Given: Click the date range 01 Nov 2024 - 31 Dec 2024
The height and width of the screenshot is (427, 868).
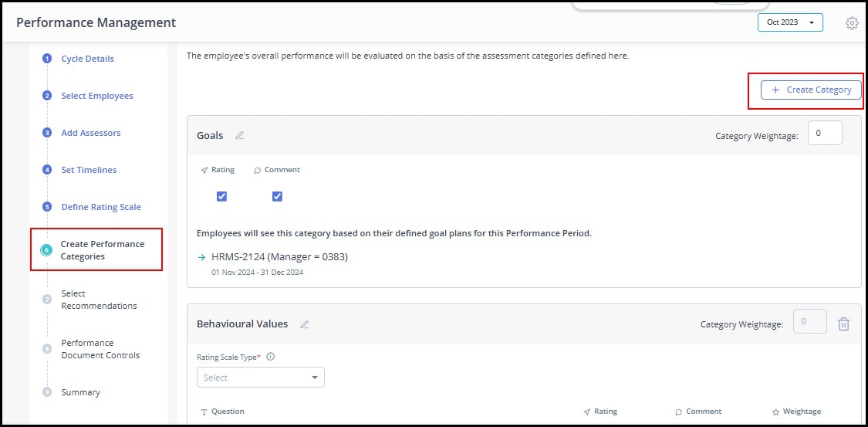Looking at the screenshot, I should pyautogui.click(x=257, y=273).
